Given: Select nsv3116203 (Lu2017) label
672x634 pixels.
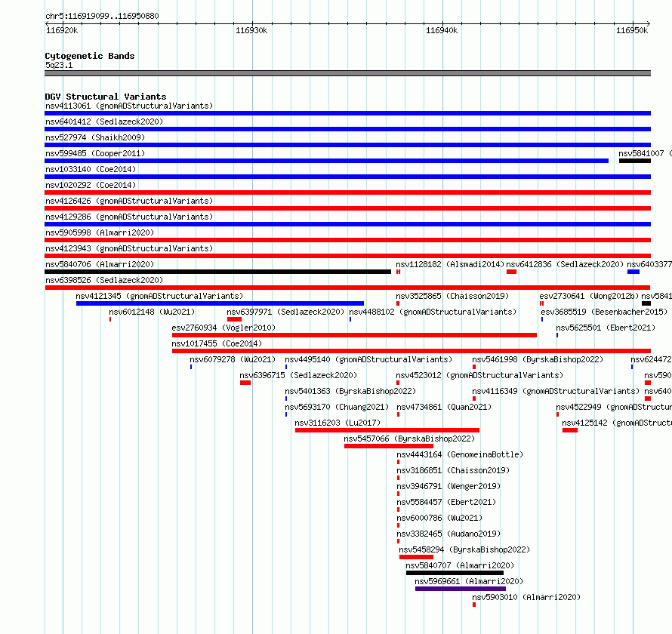Looking at the screenshot, I should pos(338,423).
